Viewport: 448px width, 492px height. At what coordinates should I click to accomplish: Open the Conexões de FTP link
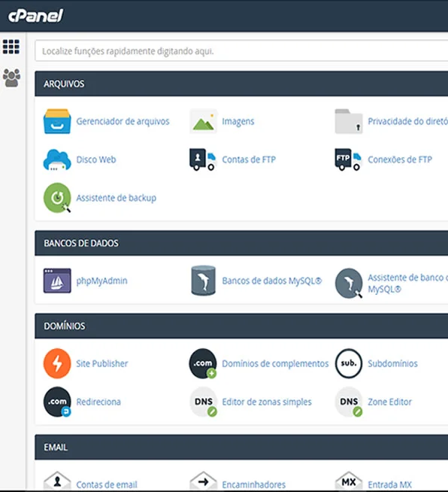(400, 159)
